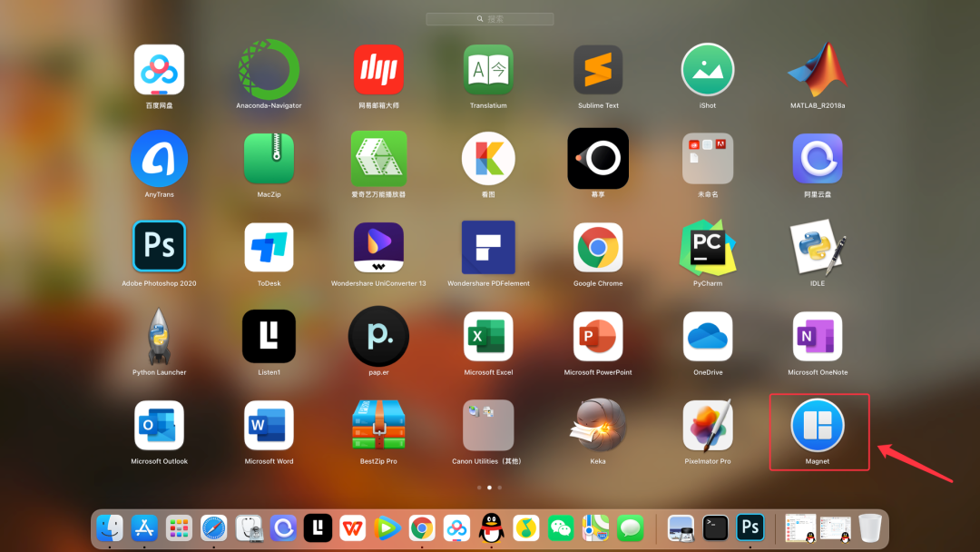Viewport: 980px width, 552px height.
Task: Open Wondershare UniConverter 13
Action: [x=378, y=247]
